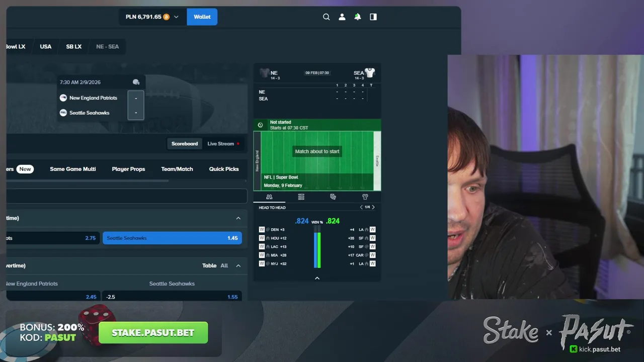This screenshot has width=644, height=362.
Task: Open the tab with the New badge
Action: tap(20, 169)
